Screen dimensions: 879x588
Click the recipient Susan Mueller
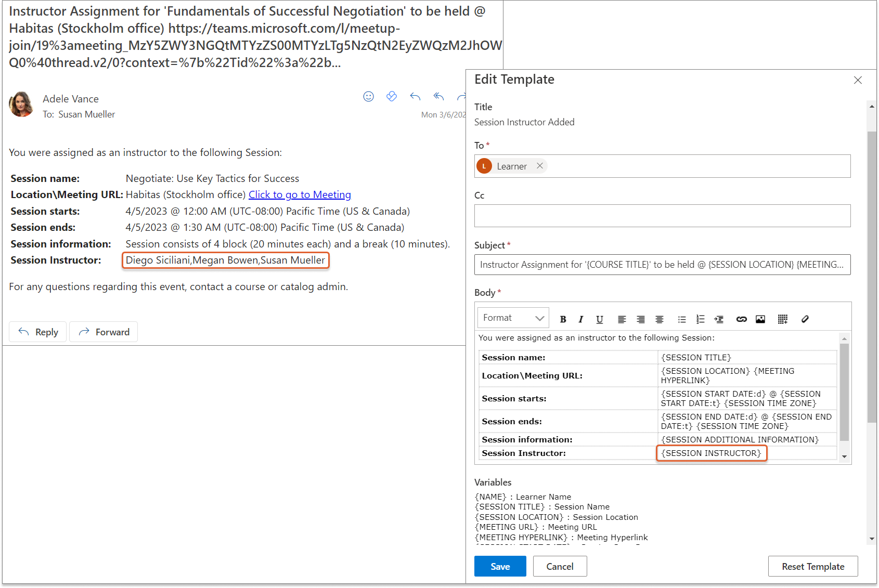pos(86,114)
